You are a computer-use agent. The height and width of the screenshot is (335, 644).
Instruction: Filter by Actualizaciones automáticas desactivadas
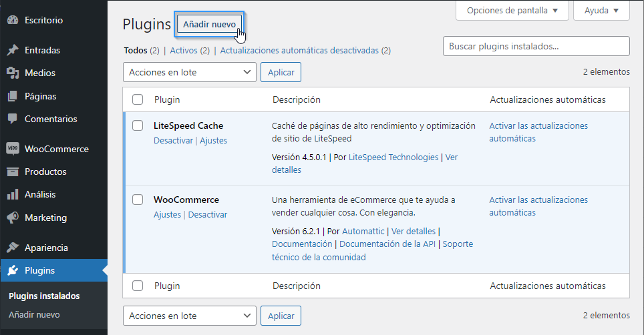point(299,51)
